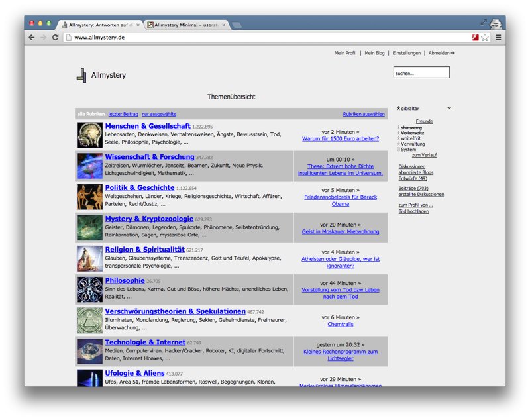Toggle fullscreen with the arrows icon
530x420 pixels.
click(x=484, y=23)
